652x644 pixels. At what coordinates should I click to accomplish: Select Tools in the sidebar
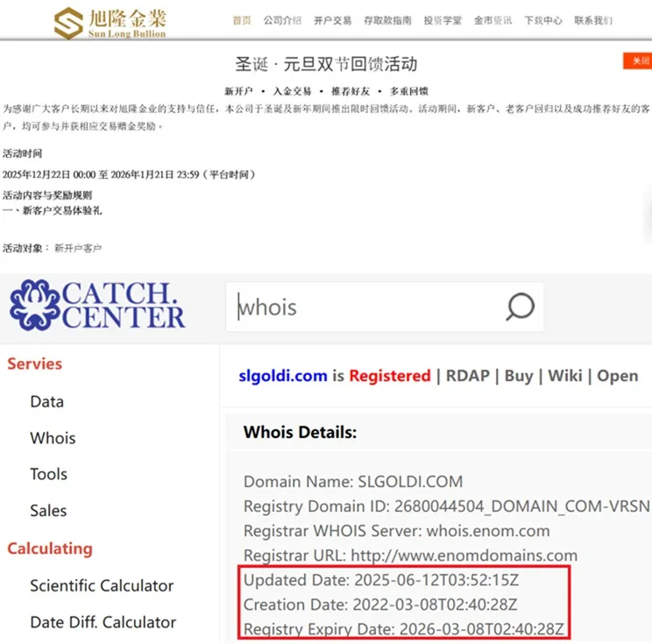[49, 474]
